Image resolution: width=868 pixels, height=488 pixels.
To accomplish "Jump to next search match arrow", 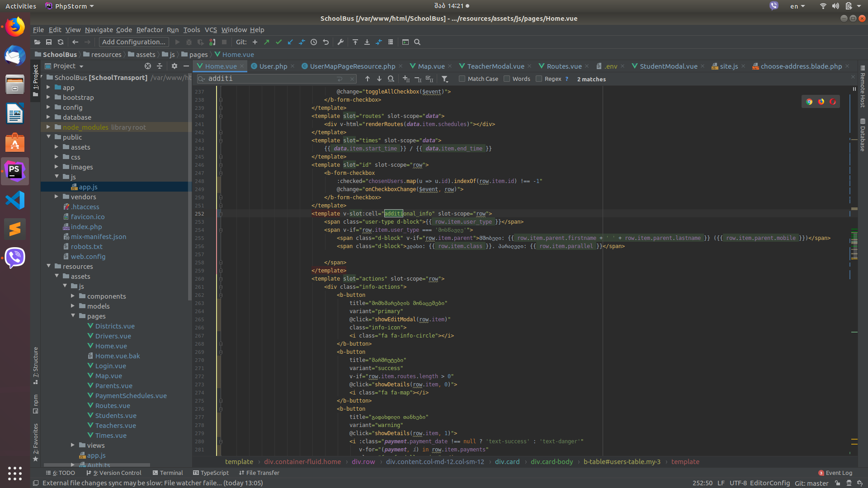I will click(x=379, y=79).
